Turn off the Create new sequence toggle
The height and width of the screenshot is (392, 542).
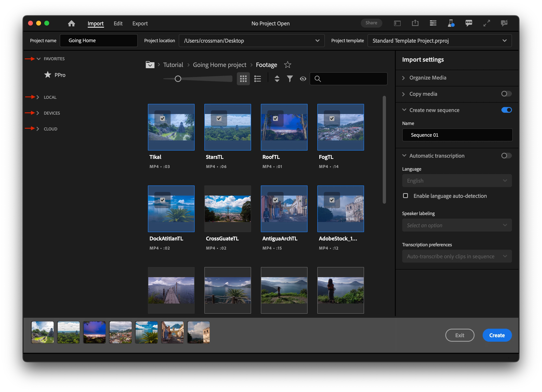[x=506, y=110]
